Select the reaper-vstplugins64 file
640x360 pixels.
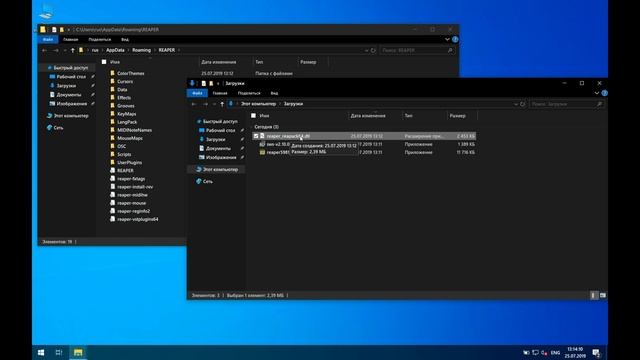coord(137,219)
